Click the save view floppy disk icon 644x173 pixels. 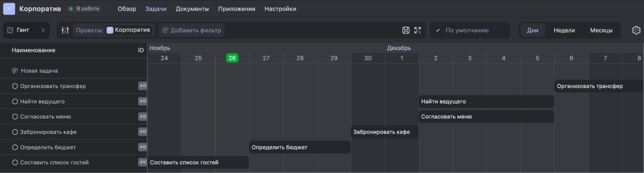tap(406, 30)
